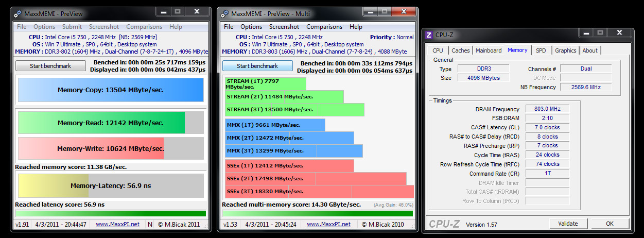Click Start benchmark in PreView Multi window
The width and height of the screenshot is (644, 238).
tap(257, 66)
